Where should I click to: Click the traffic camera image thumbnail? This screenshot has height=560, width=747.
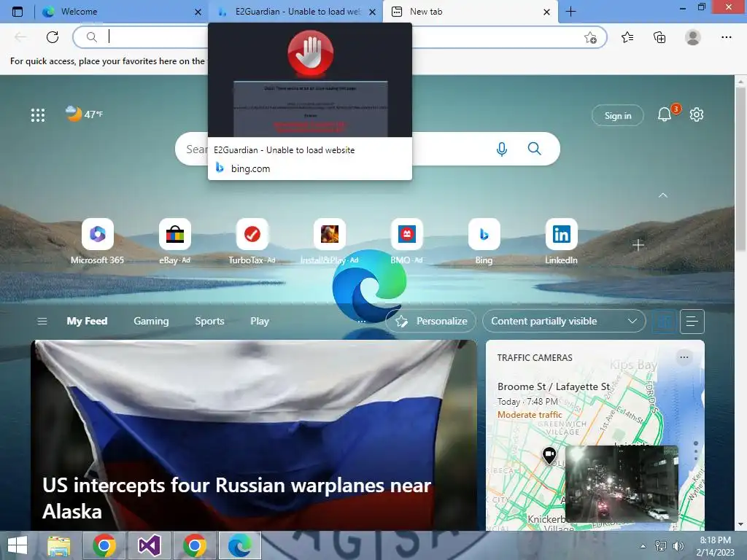click(x=622, y=484)
